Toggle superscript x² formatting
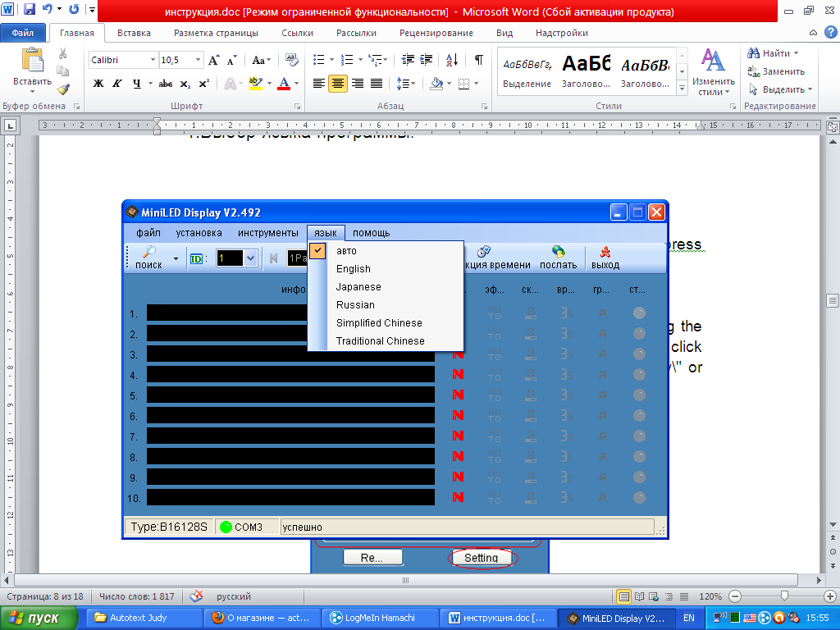The image size is (840, 630). pyautogui.click(x=203, y=84)
